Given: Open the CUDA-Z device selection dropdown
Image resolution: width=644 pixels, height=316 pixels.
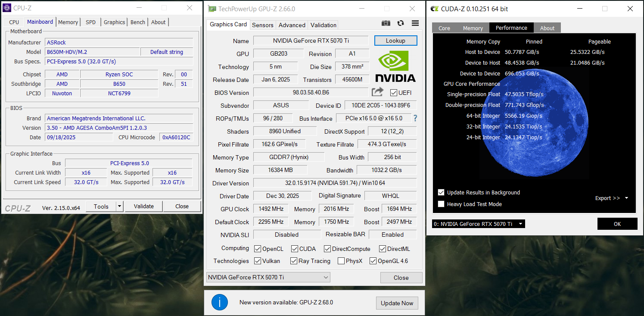Looking at the screenshot, I should pyautogui.click(x=478, y=224).
